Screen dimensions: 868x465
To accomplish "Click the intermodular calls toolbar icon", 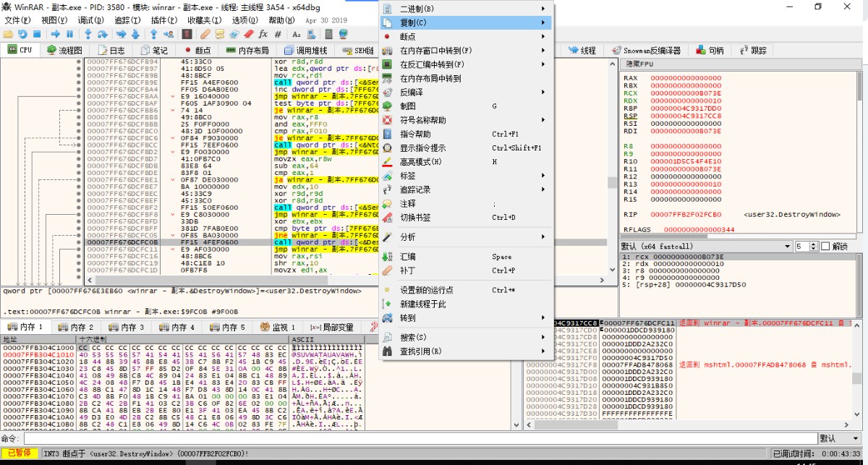I will click(x=310, y=34).
